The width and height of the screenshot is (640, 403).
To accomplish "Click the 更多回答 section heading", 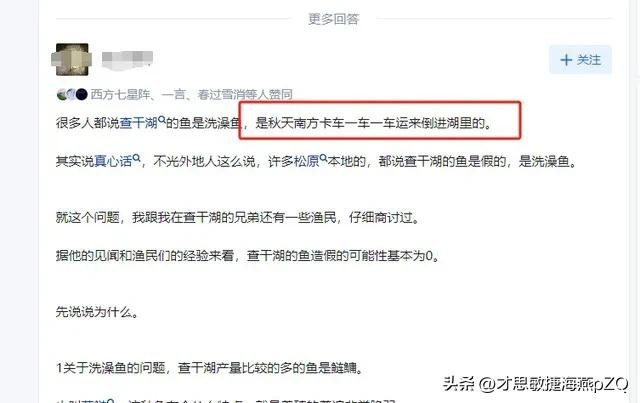I will tap(333, 19).
